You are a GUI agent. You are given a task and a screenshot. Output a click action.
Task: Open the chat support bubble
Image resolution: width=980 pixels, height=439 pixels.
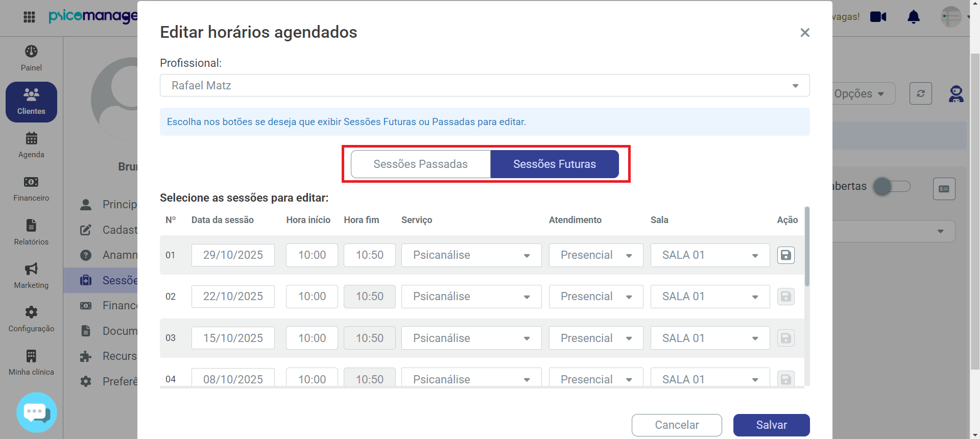(36, 412)
